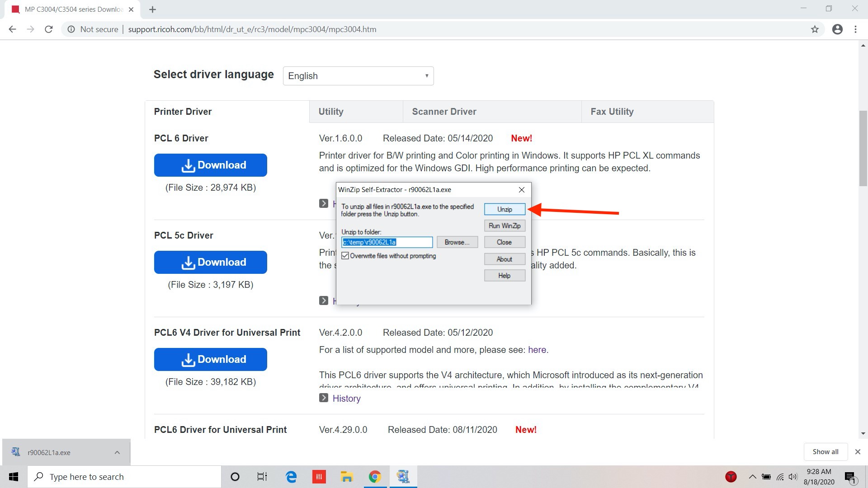This screenshot has height=488, width=868.
Task: Open the Chrome three-dot menu
Action: pyautogui.click(x=855, y=29)
